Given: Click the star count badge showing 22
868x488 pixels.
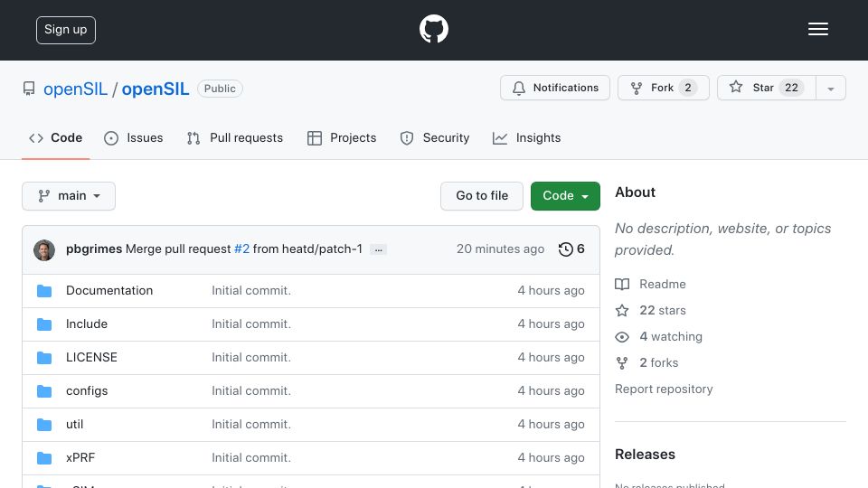Looking at the screenshot, I should point(792,88).
